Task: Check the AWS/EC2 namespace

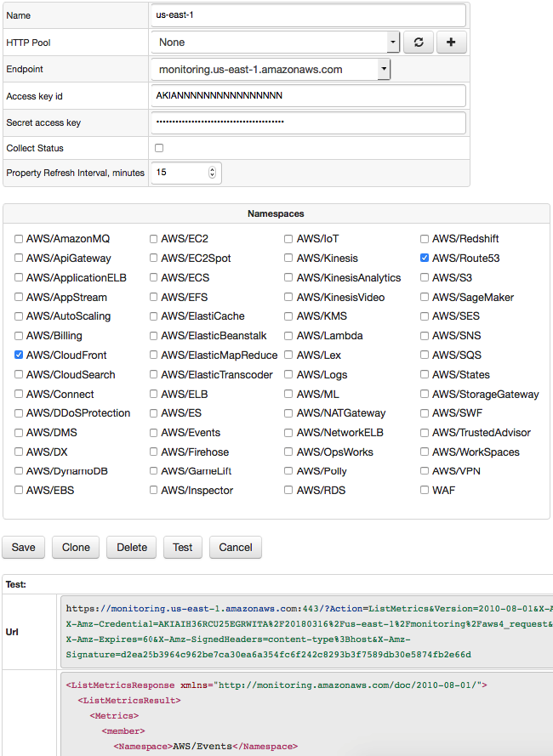Action: click(153, 239)
